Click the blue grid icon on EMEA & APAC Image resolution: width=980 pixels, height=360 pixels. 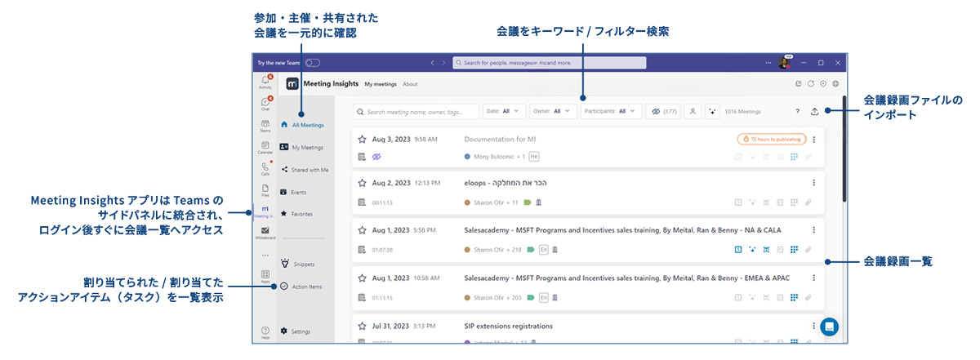tap(794, 296)
